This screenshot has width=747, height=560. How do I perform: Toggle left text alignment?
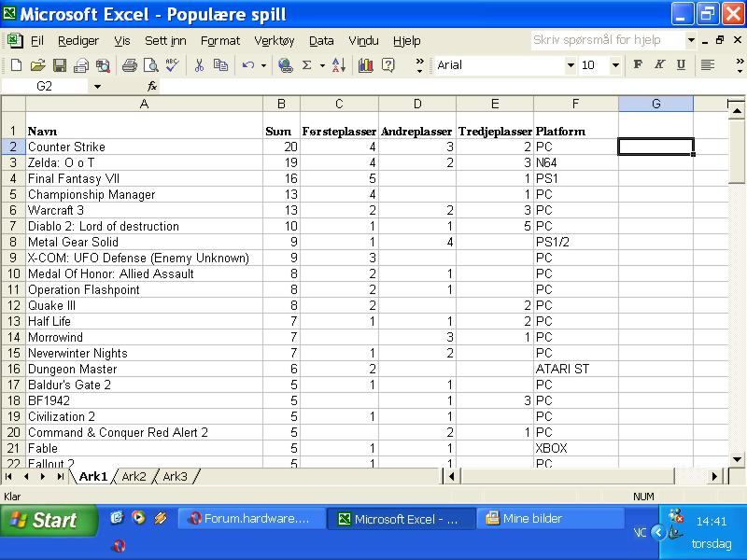708,64
